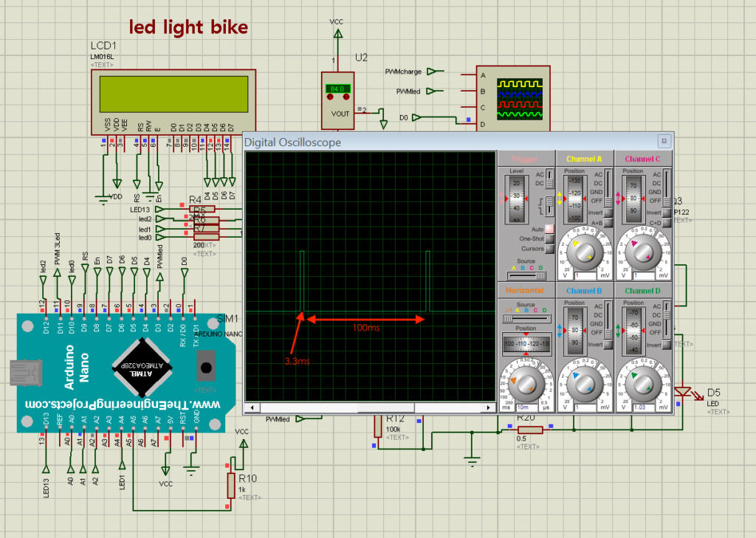
Task: Click the Channel C Position thumbwheel
Action: (x=633, y=199)
